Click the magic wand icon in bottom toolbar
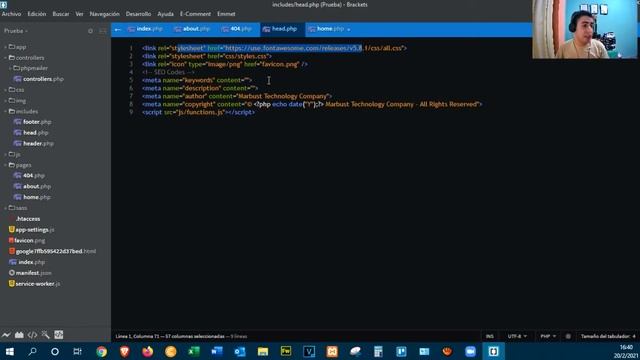This screenshot has height=360, width=640. pos(45,335)
